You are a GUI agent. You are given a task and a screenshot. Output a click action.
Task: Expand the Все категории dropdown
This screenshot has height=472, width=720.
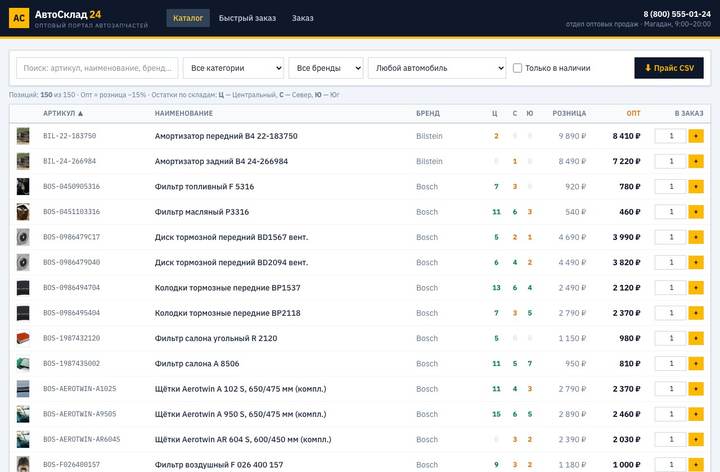[x=233, y=68]
